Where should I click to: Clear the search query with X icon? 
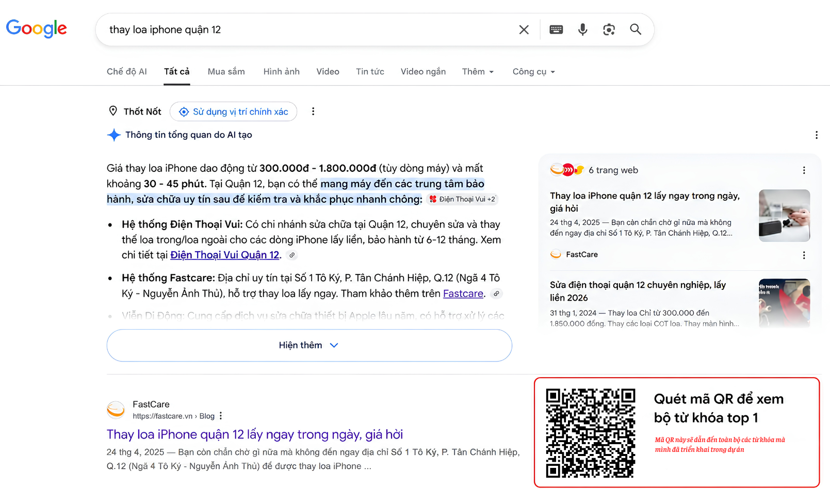click(524, 30)
